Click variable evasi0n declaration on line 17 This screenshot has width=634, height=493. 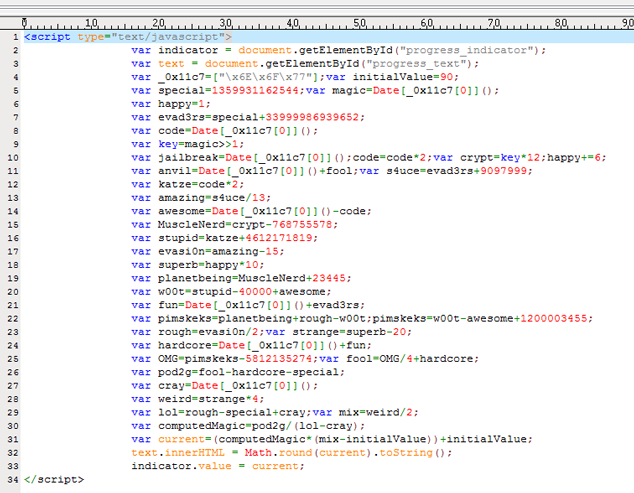(x=182, y=252)
